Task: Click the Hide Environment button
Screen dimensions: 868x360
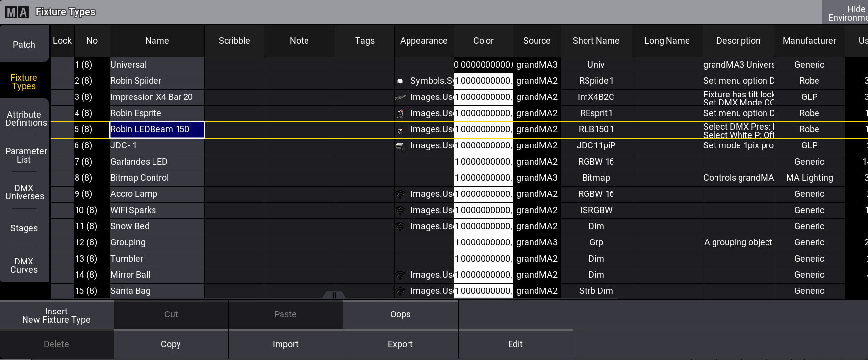Action: (845, 13)
